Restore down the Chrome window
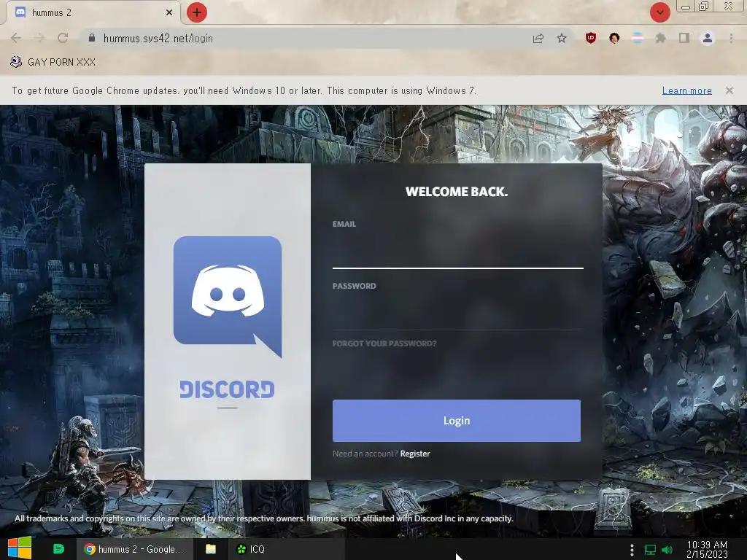This screenshot has width=747, height=560. (x=703, y=6)
